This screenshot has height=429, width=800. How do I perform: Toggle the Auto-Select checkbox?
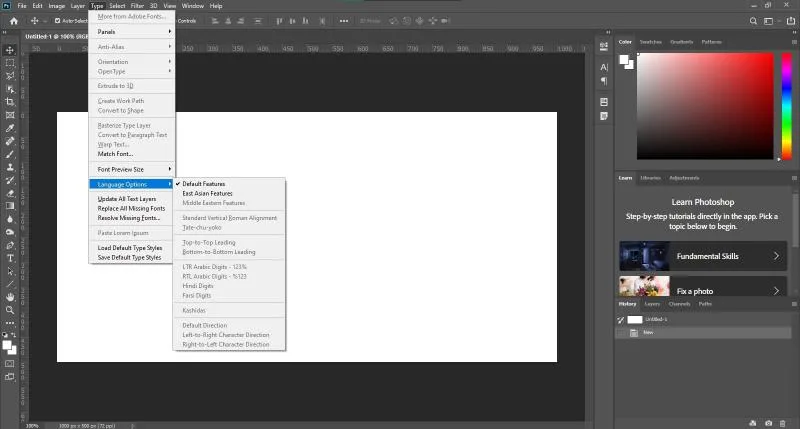(58, 21)
